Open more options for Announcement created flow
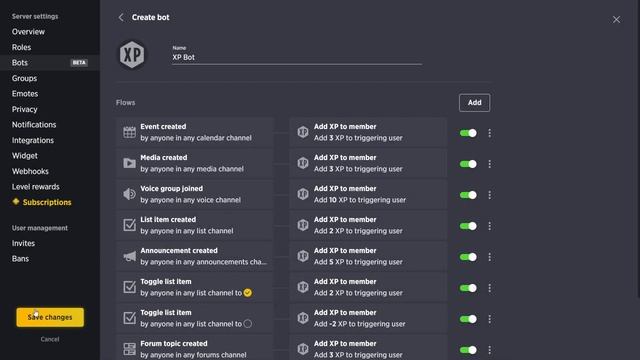 (489, 257)
